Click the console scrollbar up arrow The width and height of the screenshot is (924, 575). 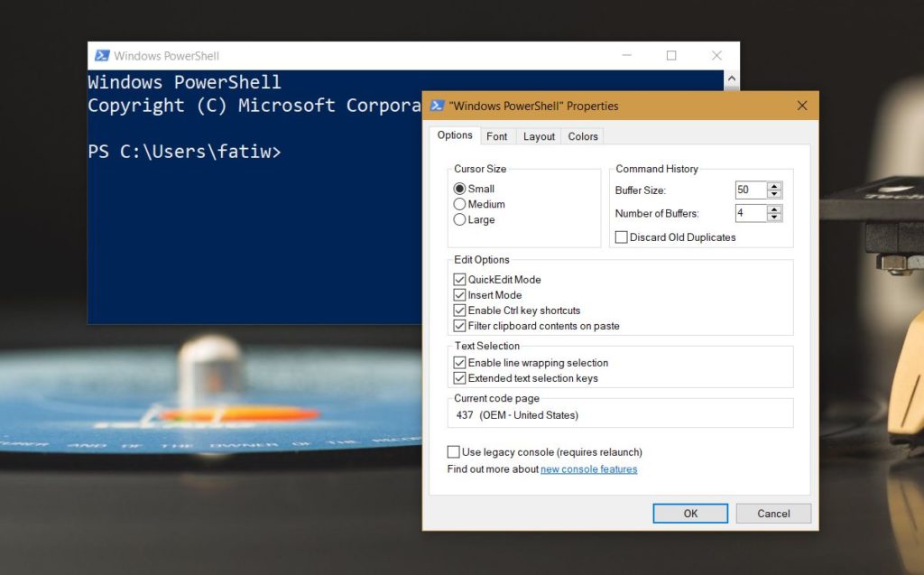click(732, 79)
